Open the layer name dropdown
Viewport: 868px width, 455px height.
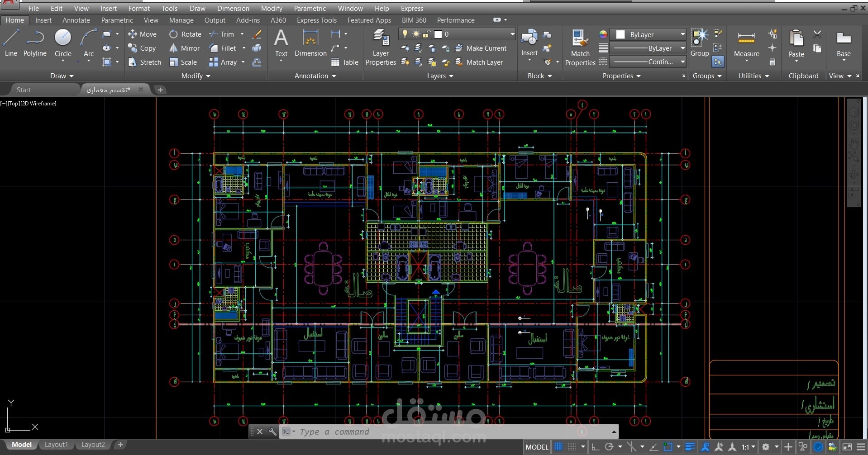coord(512,34)
